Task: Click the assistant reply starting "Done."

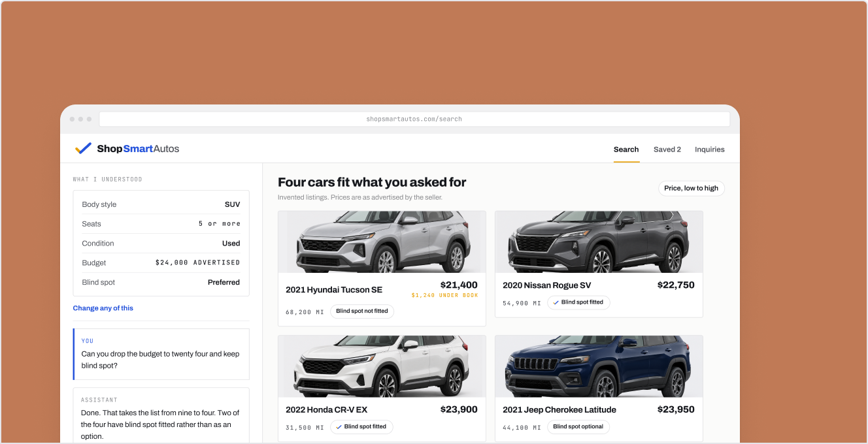Action: (x=161, y=416)
